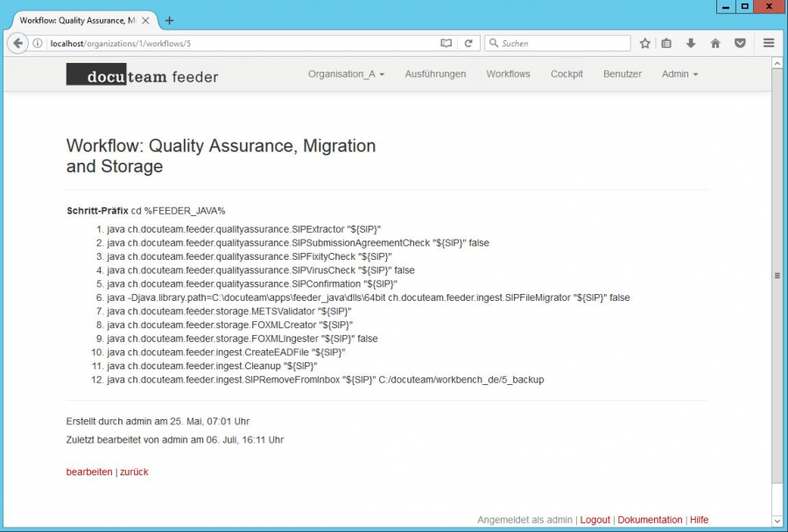788x532 pixels.
Task: Switch to the Workflows section
Action: pos(508,74)
